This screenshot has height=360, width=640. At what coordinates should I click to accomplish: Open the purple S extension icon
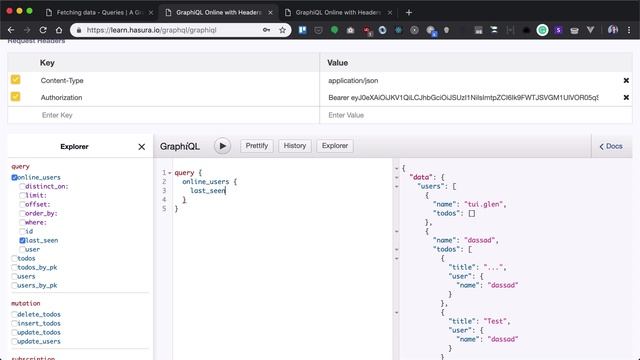point(558,30)
